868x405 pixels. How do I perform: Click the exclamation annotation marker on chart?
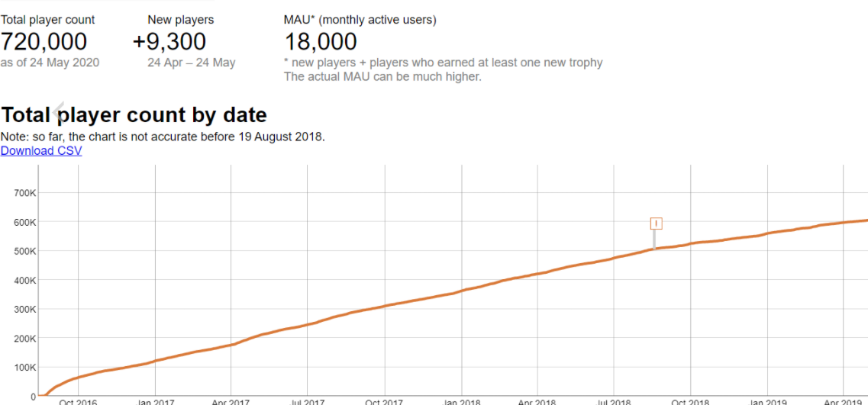tap(656, 223)
